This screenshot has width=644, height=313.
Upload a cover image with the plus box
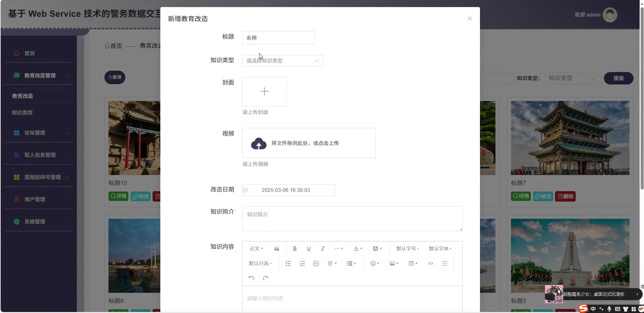pyautogui.click(x=264, y=92)
